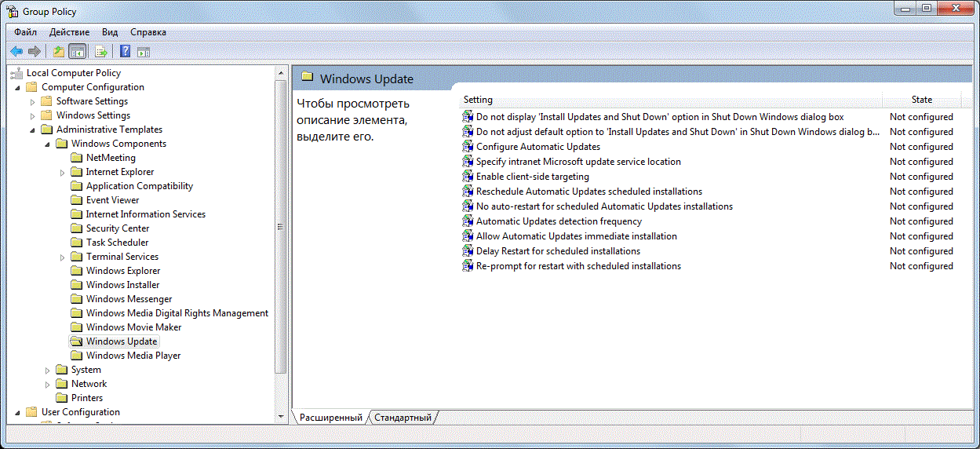Click the Forward arrow toolbar icon
Screen dimensions: 980x449
click(34, 52)
